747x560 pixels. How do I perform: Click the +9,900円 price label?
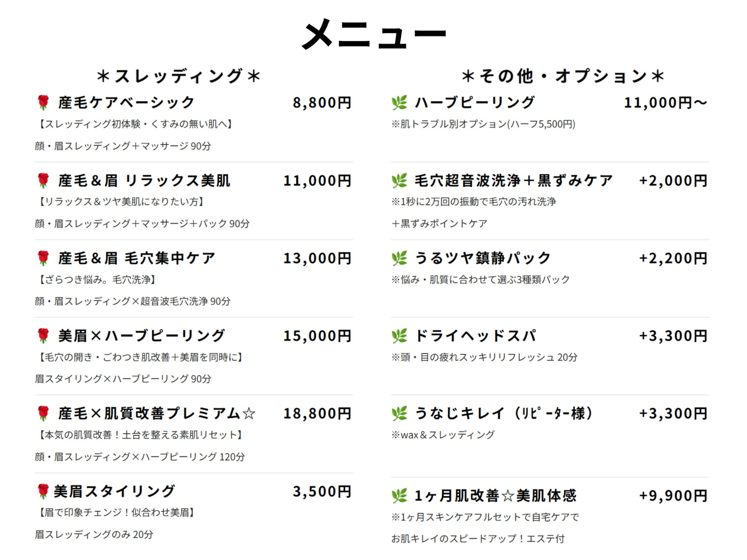(x=673, y=496)
